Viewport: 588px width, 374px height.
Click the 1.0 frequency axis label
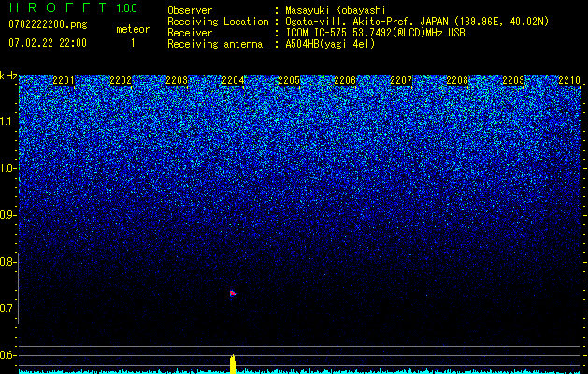click(x=7, y=169)
